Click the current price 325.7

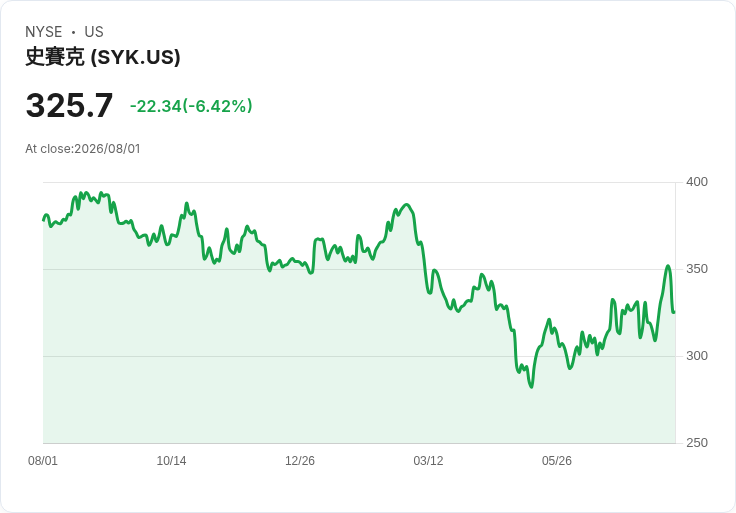pos(69,105)
